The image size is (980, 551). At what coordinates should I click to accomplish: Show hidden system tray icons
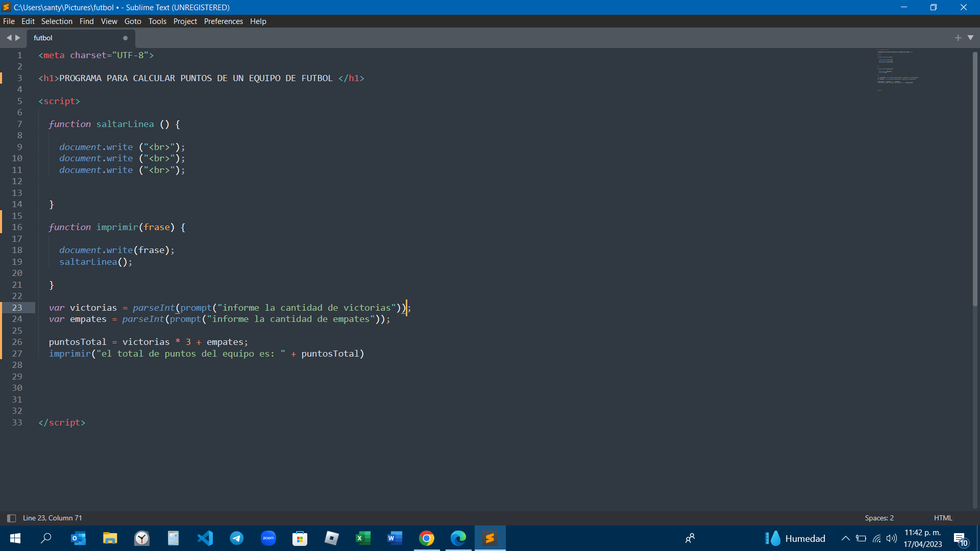pos(846,538)
